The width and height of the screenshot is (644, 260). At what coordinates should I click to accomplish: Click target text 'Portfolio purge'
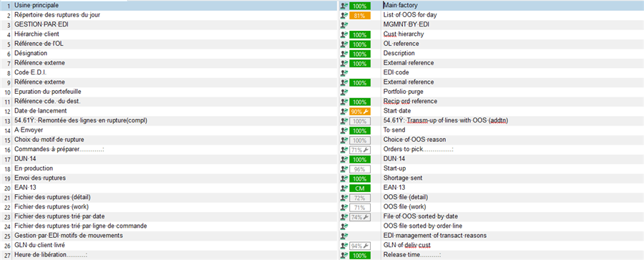(404, 92)
